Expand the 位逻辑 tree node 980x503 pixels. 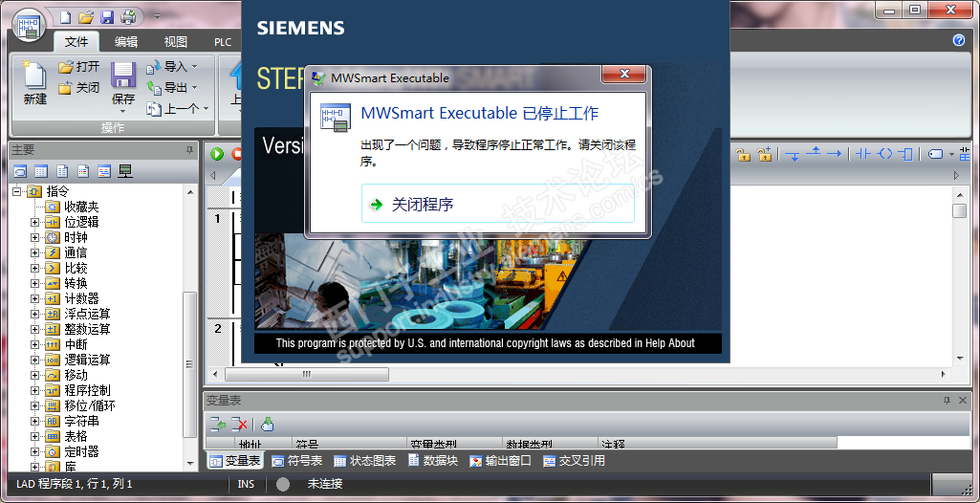coord(35,222)
